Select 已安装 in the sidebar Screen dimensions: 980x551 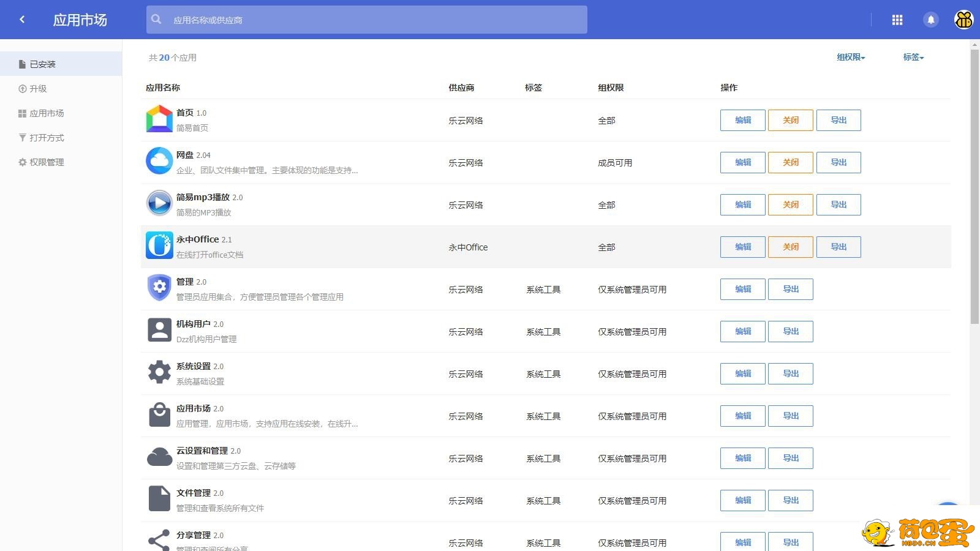61,64
